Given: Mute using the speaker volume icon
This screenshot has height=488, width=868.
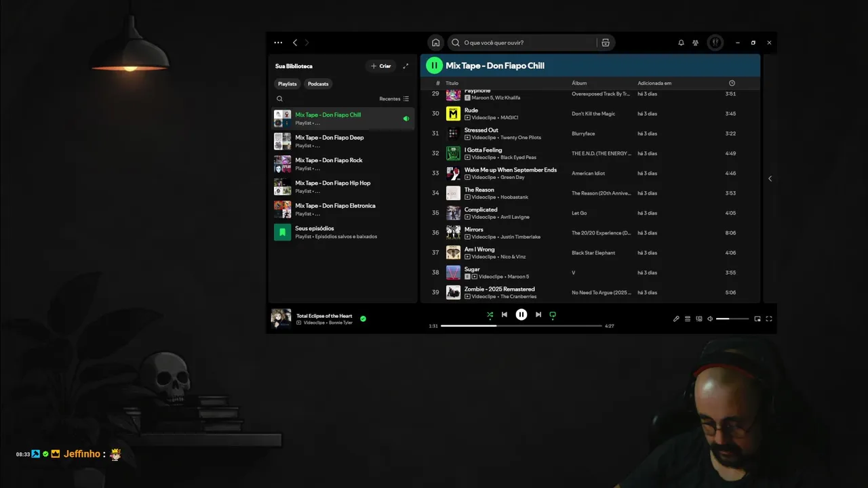Looking at the screenshot, I should point(710,319).
